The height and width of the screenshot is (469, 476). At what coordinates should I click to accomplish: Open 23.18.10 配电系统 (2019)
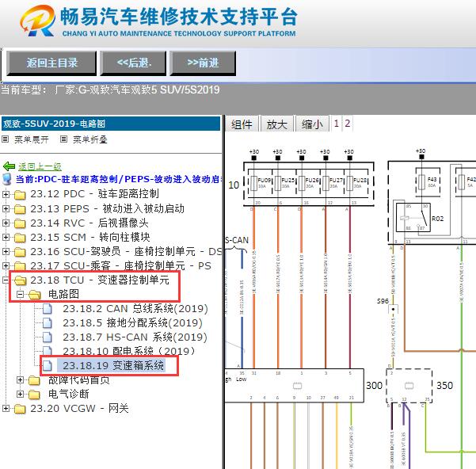(130, 351)
